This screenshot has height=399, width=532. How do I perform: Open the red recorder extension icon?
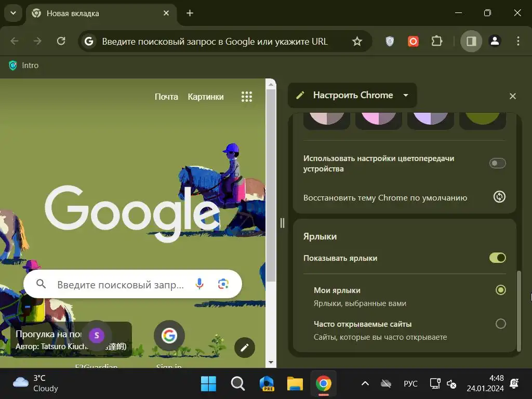tap(413, 42)
